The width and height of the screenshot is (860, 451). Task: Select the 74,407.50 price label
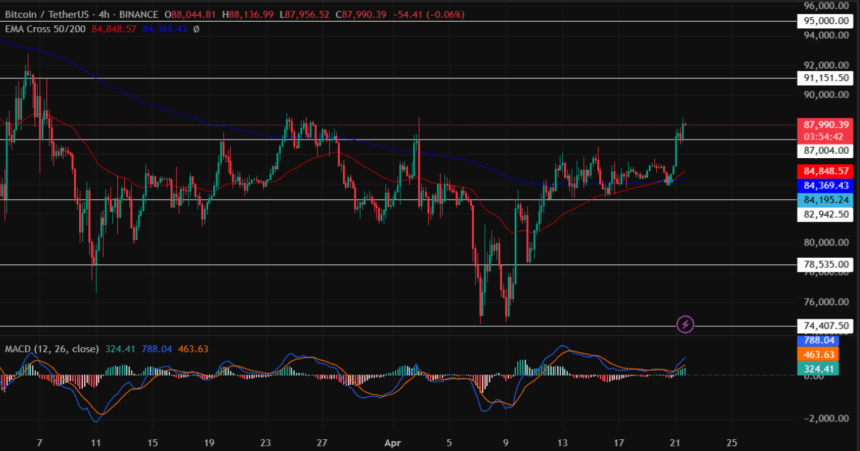[x=825, y=326]
